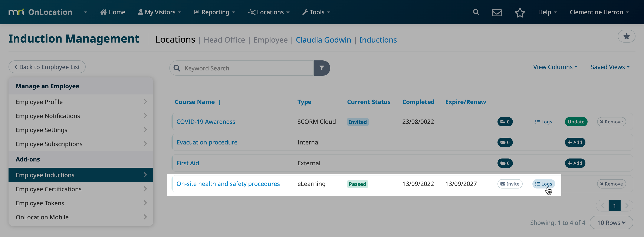This screenshot has width=644, height=237.
Task: Open Clementine Herron user menu
Action: [599, 12]
